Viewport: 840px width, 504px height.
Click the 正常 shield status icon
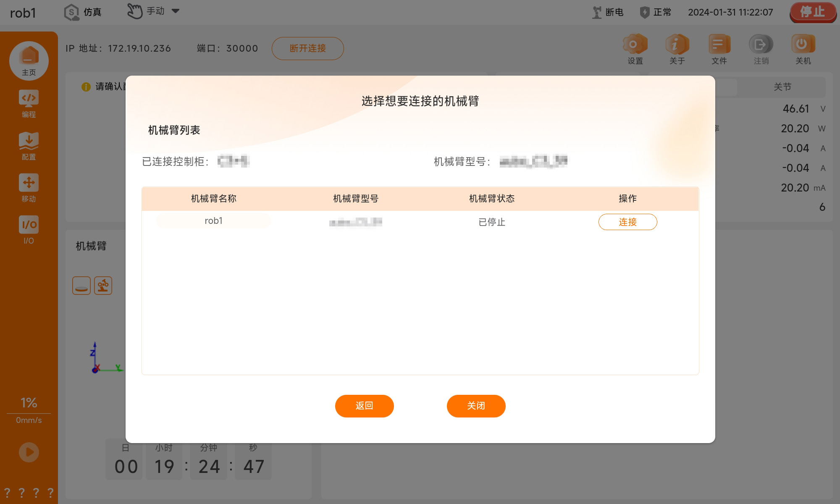point(644,12)
